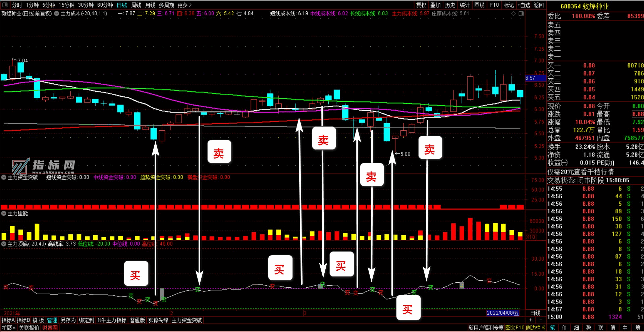Collapse the sidebar with 侧边栏 arrows
This screenshot has height=332, width=644.
click(x=535, y=328)
